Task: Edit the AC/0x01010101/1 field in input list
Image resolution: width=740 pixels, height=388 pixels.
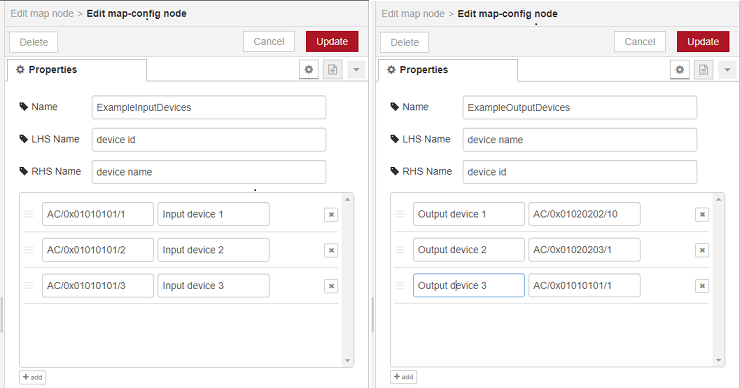Action: click(98, 214)
